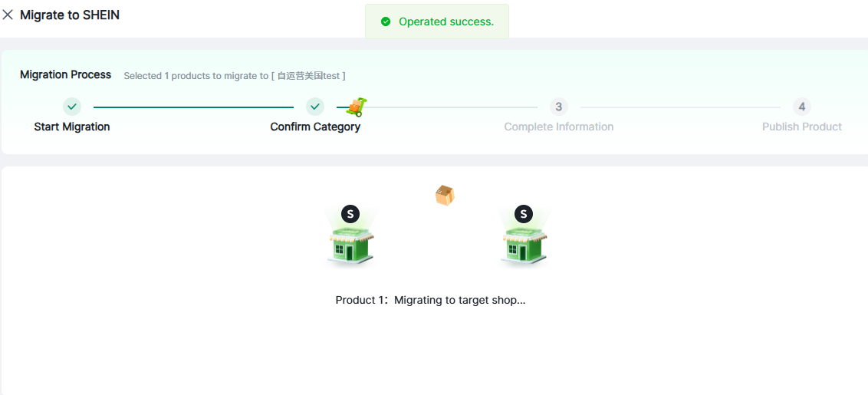Go to the Start Migration step label
Screen dimensions: 868x395
pos(72,127)
